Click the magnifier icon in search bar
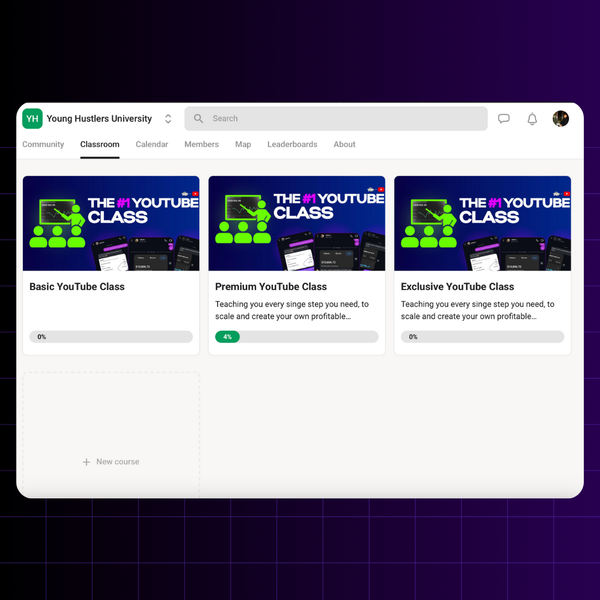The height and width of the screenshot is (600, 600). (x=199, y=119)
